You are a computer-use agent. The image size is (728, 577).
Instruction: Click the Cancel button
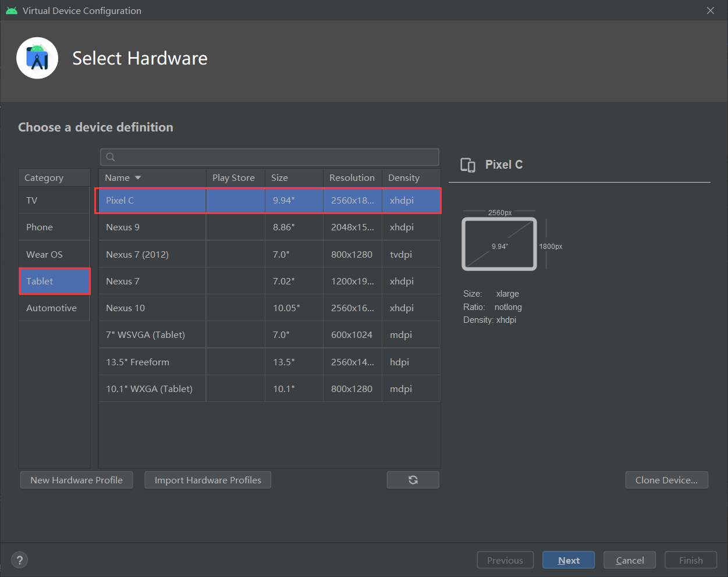pos(630,560)
